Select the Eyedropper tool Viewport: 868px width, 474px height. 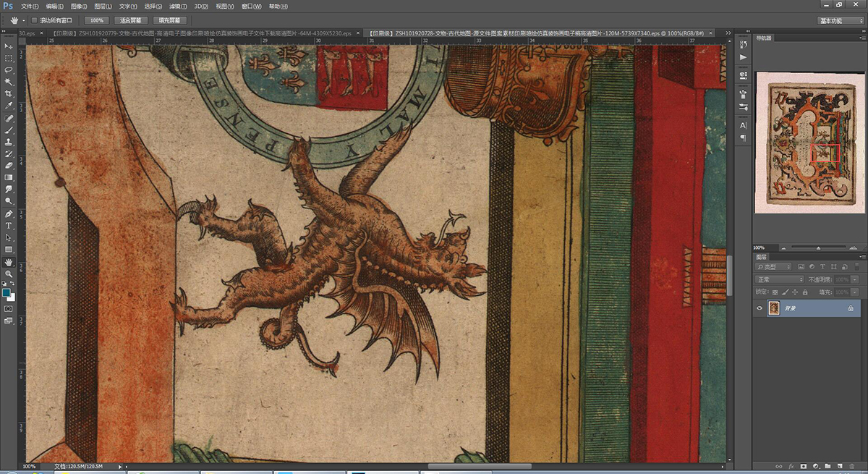(x=10, y=105)
